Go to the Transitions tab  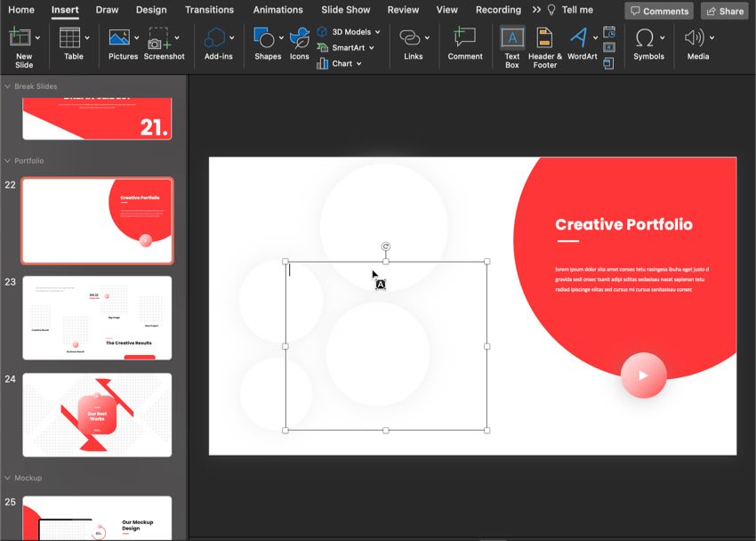point(209,10)
